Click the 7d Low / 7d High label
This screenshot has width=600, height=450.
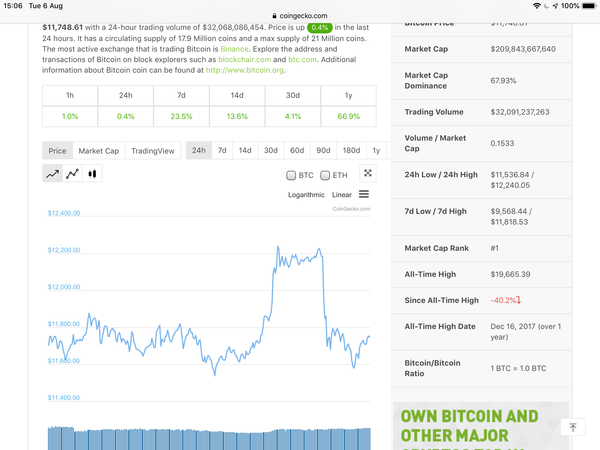click(x=435, y=212)
